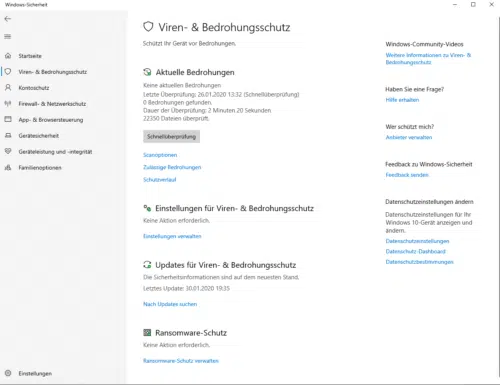Open Zulässige Bedrohungen link
The width and height of the screenshot is (500, 385).
tap(172, 167)
